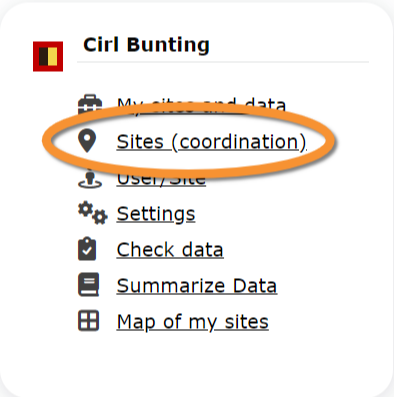
Task: Click the clipboard checkmark icon beside Check data
Action: [x=87, y=249]
